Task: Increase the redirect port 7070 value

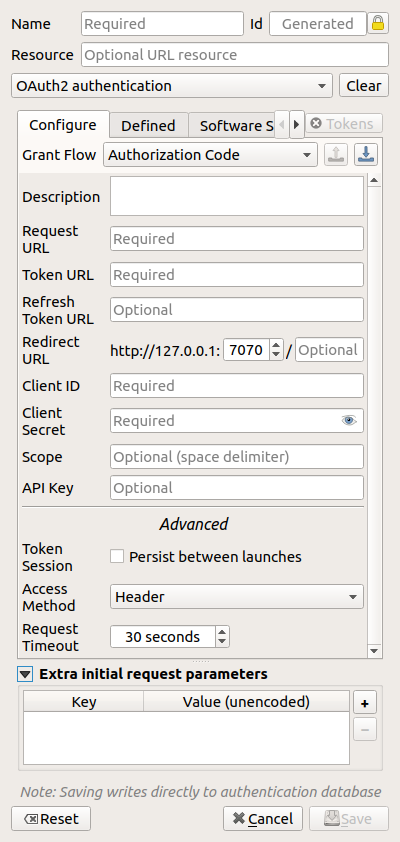Action: [276, 345]
